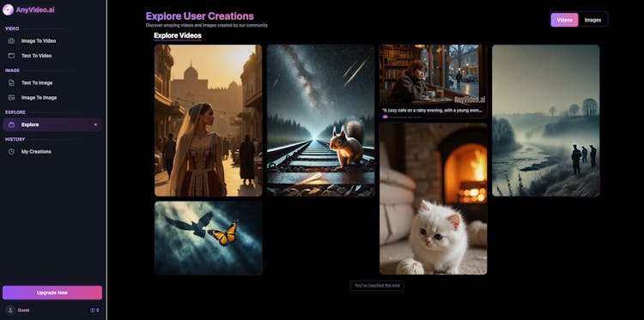The image size is (644, 320).
Task: Expand the Explore item chevron
Action: [95, 124]
